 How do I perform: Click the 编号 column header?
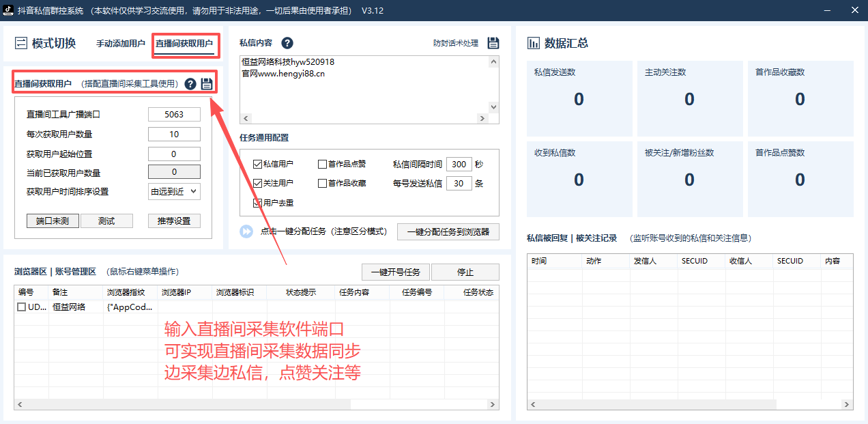[31, 292]
